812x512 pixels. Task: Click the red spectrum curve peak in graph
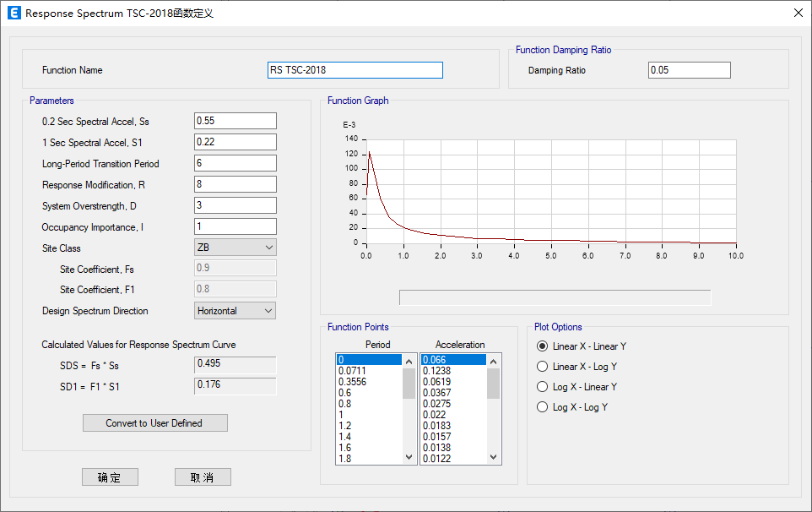pyautogui.click(x=369, y=152)
